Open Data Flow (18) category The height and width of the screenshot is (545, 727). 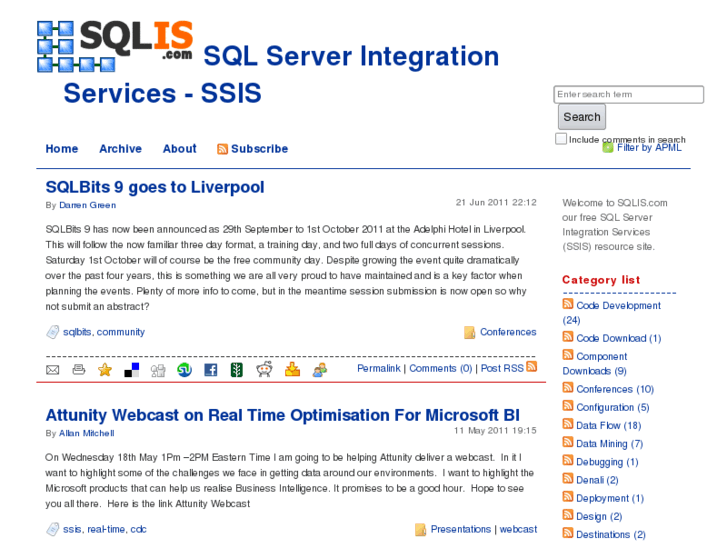click(608, 425)
